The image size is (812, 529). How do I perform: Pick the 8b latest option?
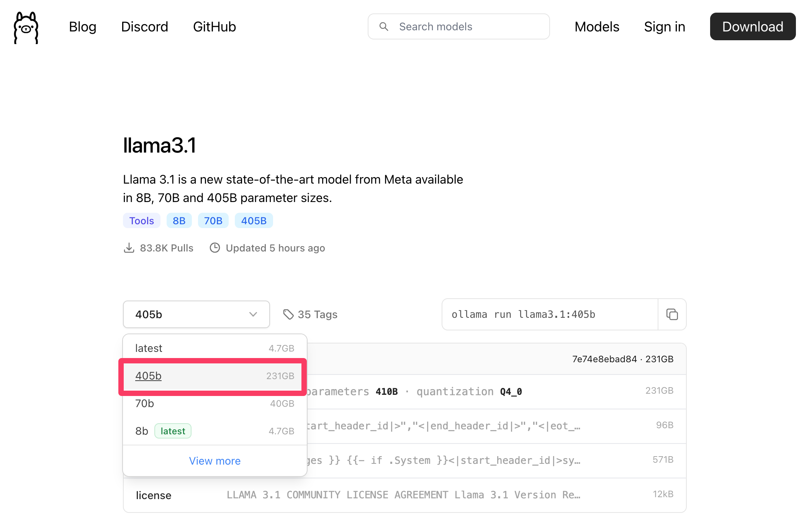click(214, 431)
